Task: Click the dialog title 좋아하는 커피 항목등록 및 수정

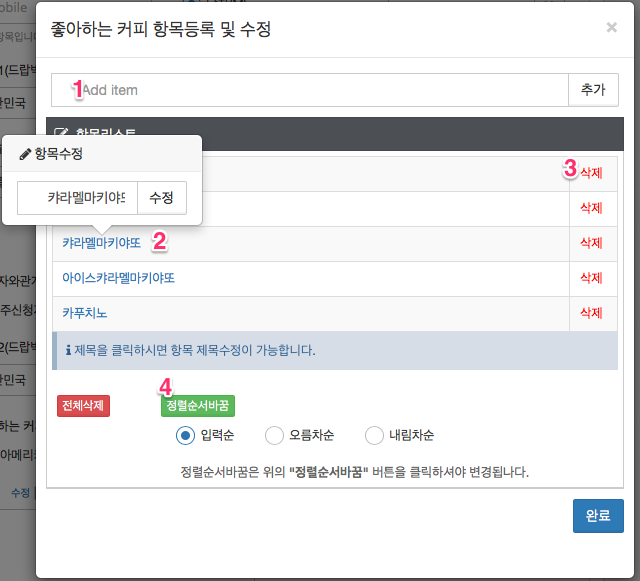Action: click(160, 29)
